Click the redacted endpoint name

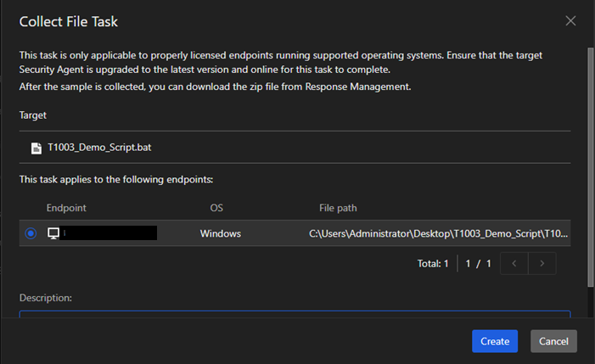point(110,233)
